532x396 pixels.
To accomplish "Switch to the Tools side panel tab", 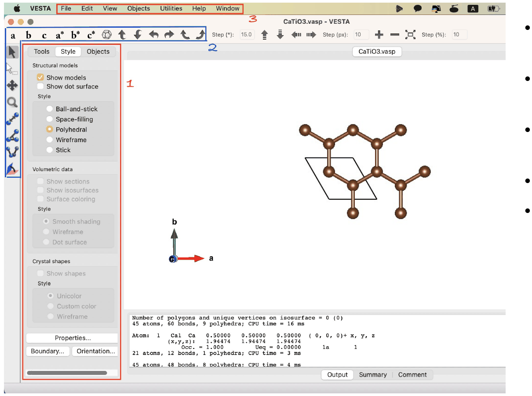I will (42, 51).
